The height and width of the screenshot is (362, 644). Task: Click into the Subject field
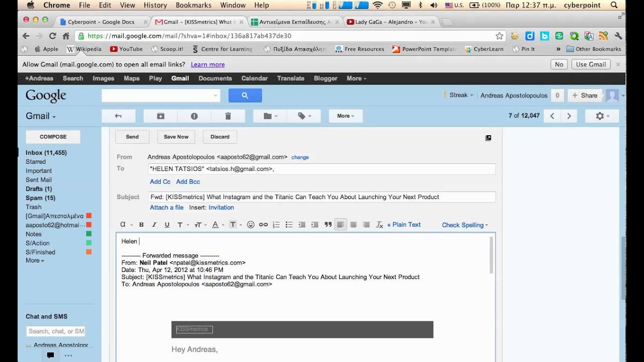(321, 197)
